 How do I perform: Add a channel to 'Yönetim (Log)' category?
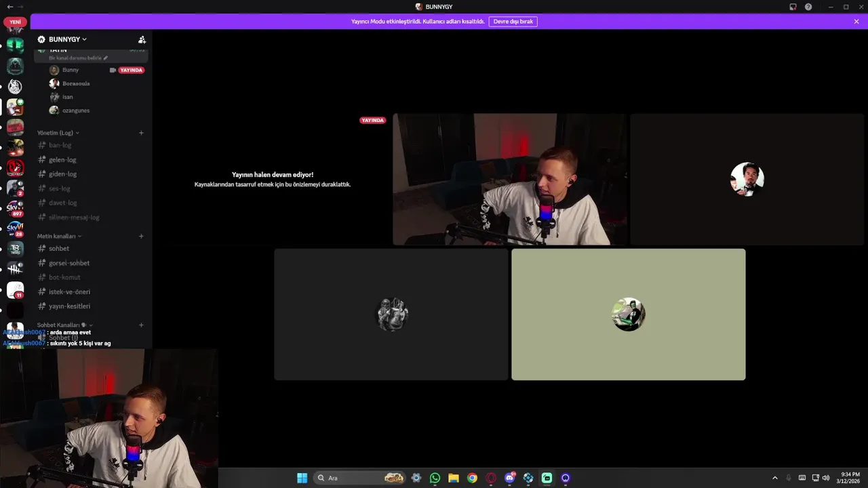[141, 133]
